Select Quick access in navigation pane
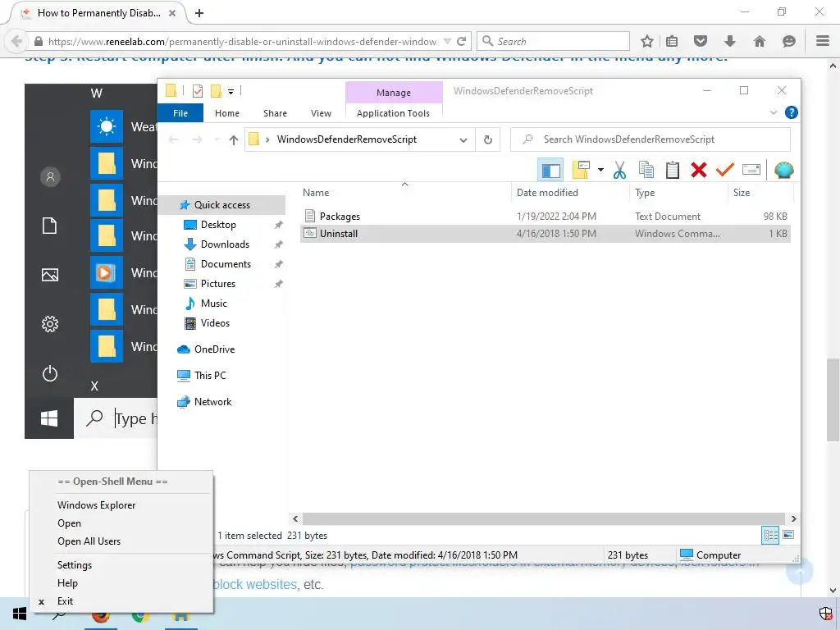 221,204
